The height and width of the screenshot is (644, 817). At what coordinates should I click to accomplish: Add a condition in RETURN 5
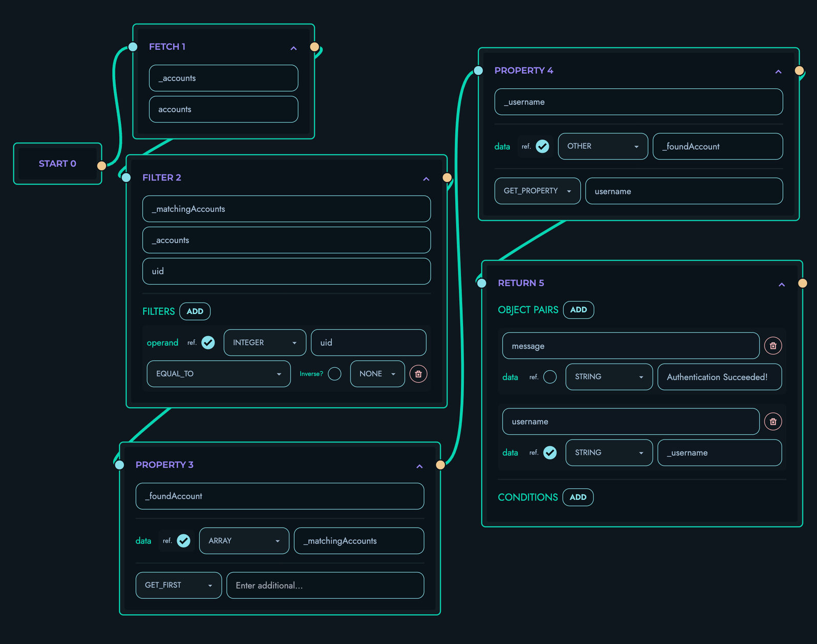[x=578, y=497]
